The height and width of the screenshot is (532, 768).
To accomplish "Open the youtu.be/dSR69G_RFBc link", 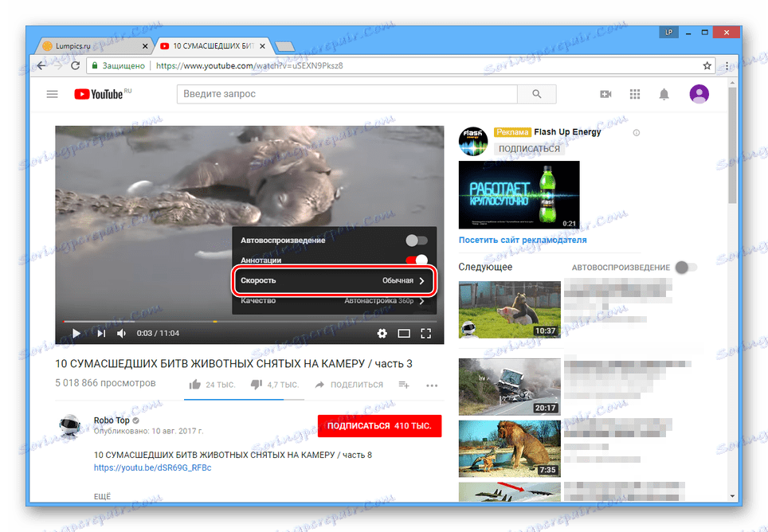I will pos(153,467).
